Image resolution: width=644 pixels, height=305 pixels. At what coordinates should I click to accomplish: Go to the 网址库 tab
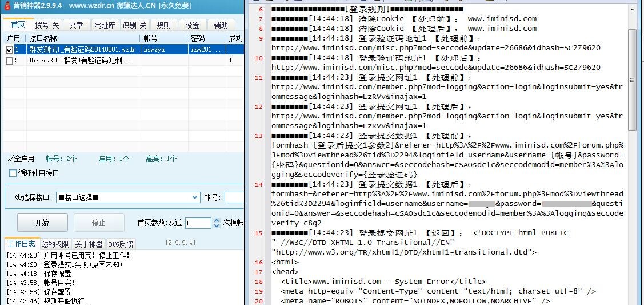105,25
